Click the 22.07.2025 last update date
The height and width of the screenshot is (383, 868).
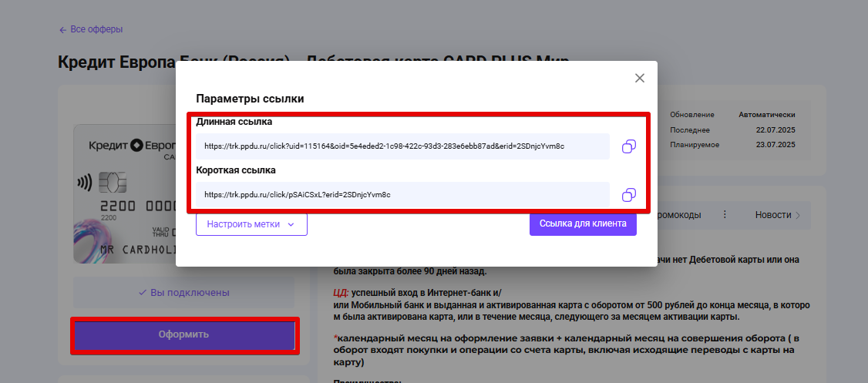pos(775,130)
